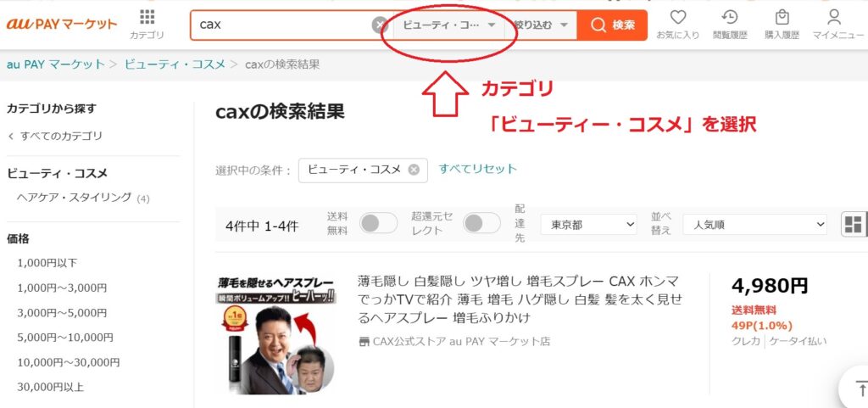
Task: Open the CAX hair spray product thumbnail
Action: (275, 334)
